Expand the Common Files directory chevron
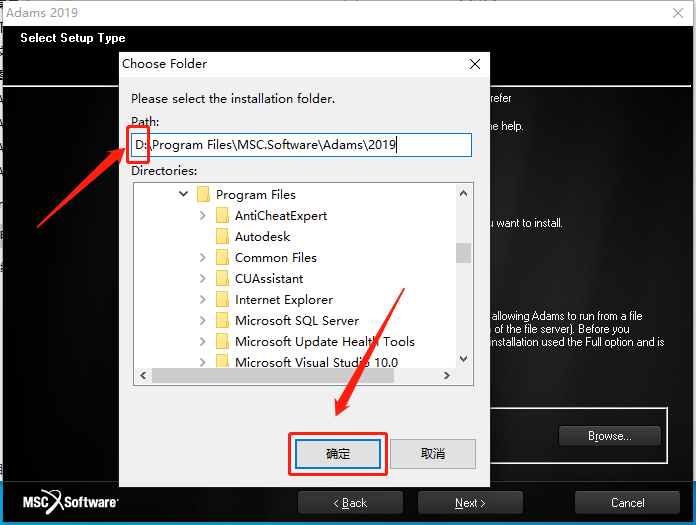This screenshot has height=525, width=696. click(203, 257)
